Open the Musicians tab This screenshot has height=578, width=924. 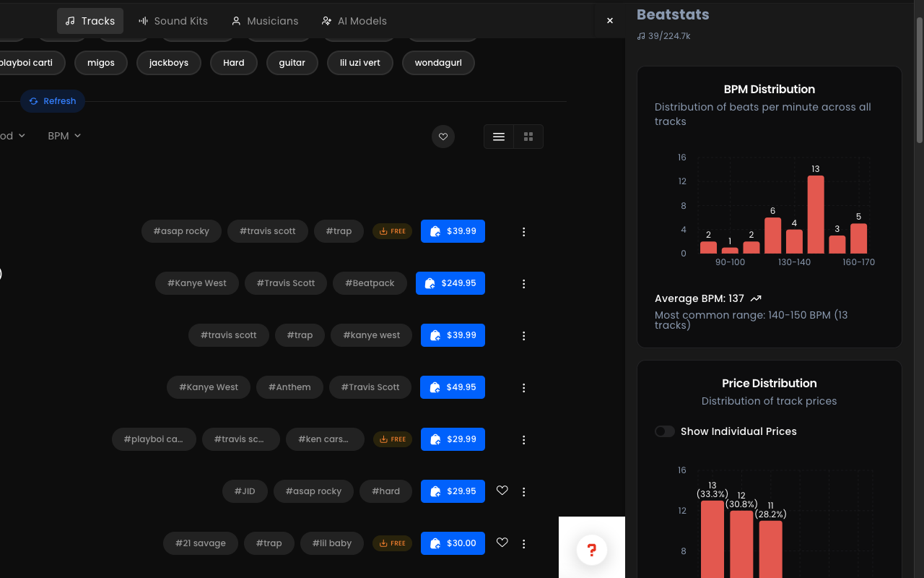click(x=264, y=20)
